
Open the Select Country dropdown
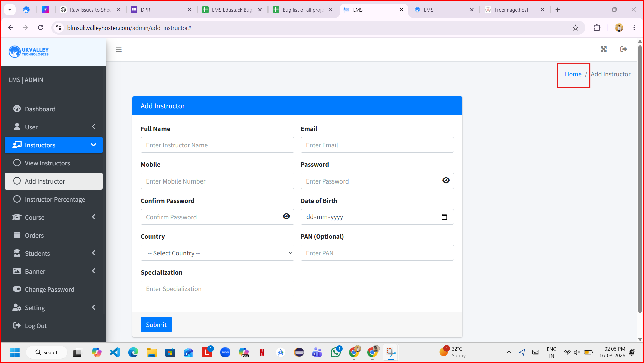217,253
